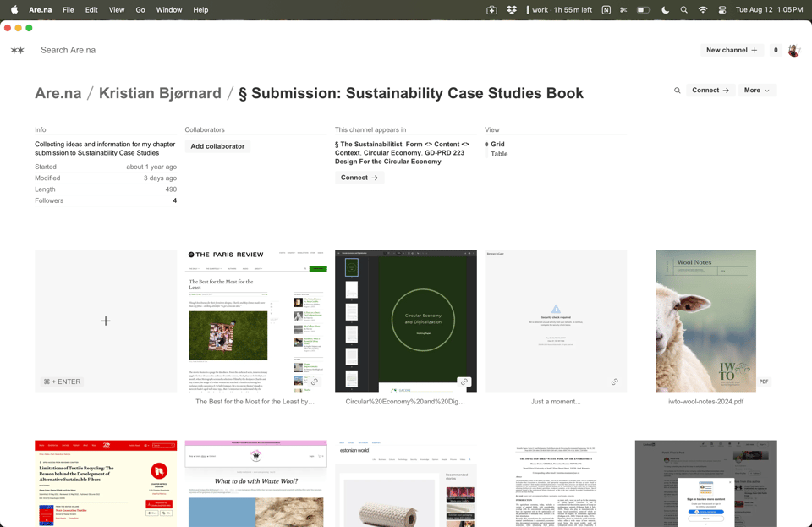Image resolution: width=812 pixels, height=527 pixels.
Task: Click the battery status icon
Action: click(643, 10)
